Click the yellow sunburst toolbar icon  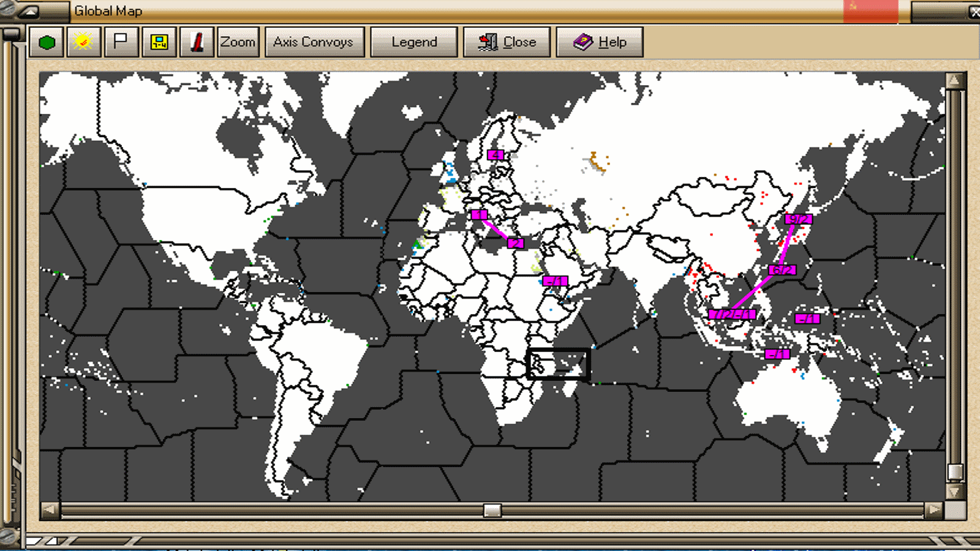[x=84, y=42]
